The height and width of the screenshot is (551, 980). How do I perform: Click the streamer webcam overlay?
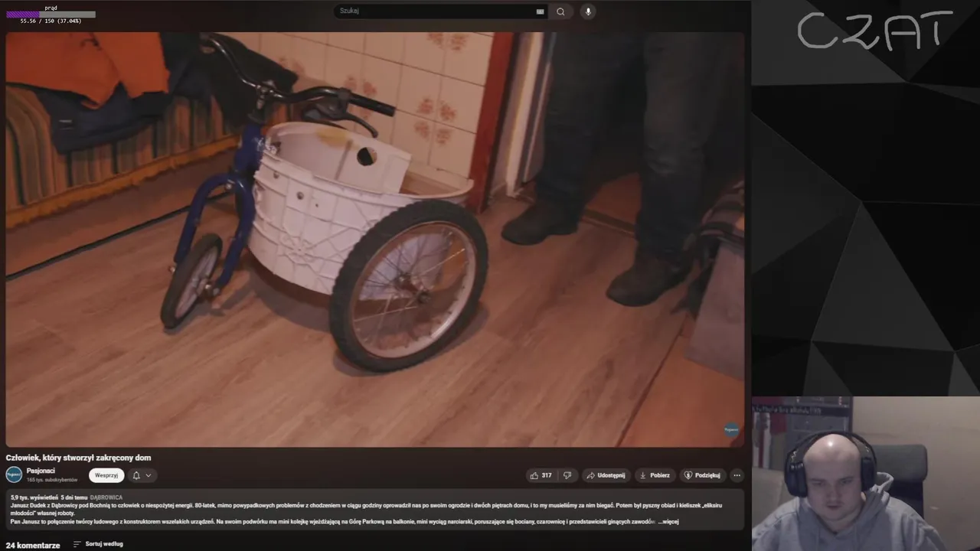pyautogui.click(x=866, y=474)
